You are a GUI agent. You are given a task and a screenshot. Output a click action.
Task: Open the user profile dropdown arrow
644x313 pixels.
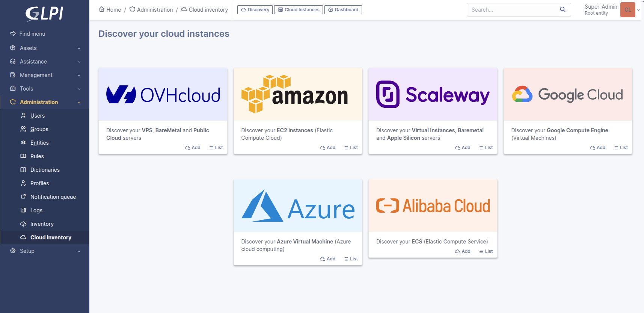click(639, 10)
